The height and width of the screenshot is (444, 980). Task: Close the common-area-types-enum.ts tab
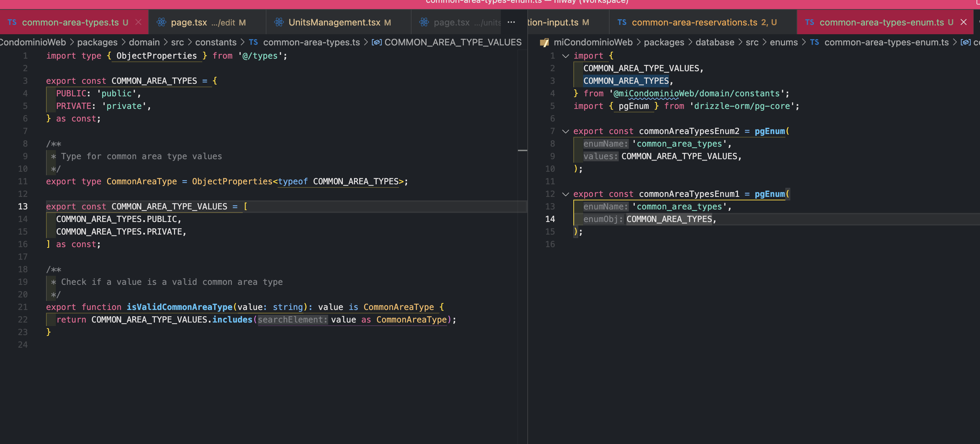point(963,22)
